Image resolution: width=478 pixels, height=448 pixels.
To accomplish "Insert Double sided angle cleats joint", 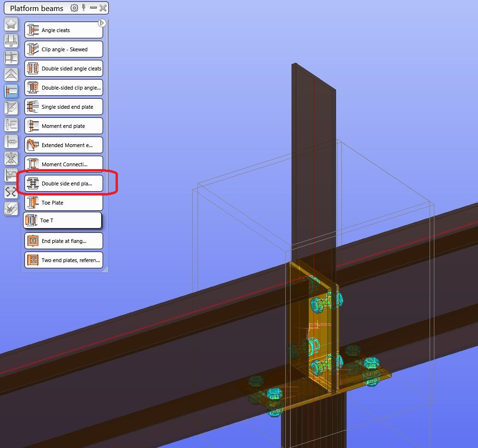I will point(64,69).
